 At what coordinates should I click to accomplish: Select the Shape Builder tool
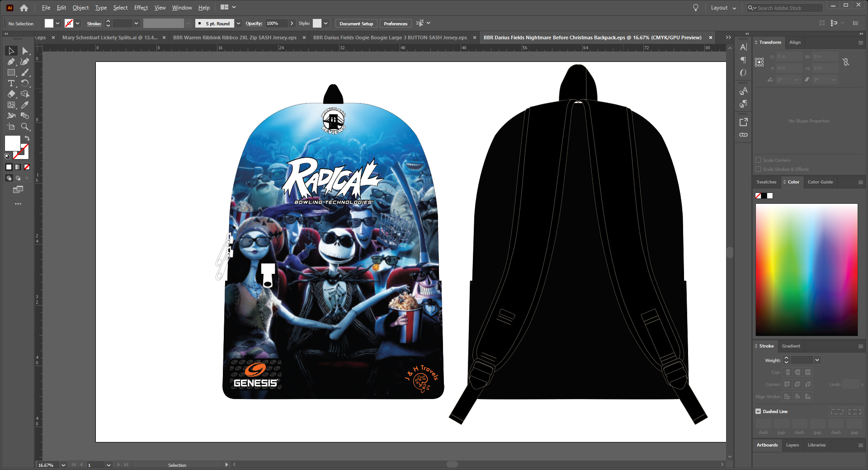25,94
